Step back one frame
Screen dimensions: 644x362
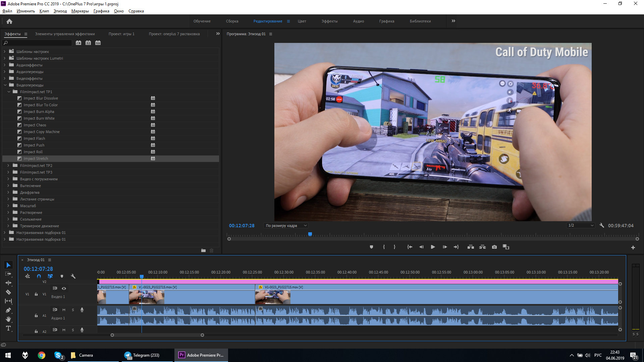pyautogui.click(x=421, y=247)
